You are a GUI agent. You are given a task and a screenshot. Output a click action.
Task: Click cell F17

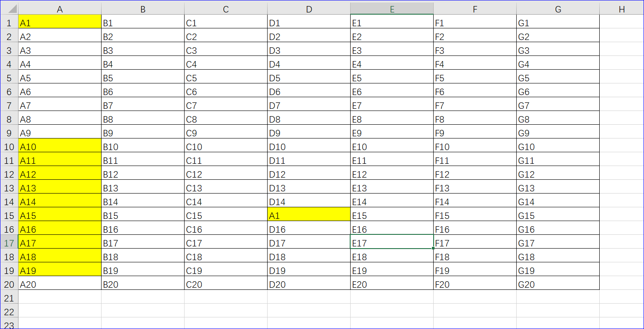475,242
